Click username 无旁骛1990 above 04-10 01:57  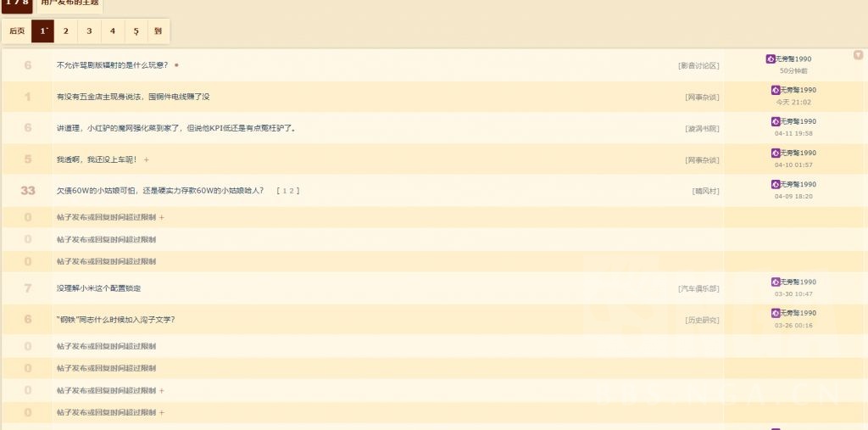pyautogui.click(x=798, y=153)
